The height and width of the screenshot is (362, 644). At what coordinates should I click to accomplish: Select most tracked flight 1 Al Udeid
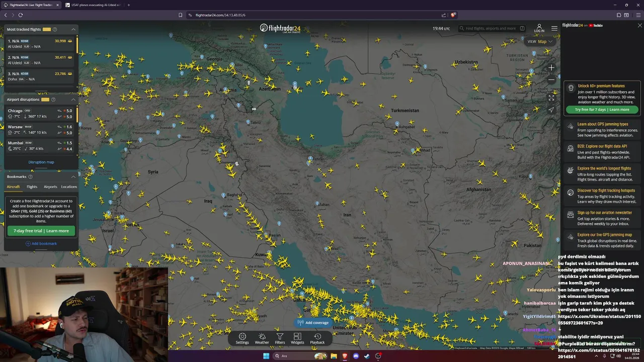(40, 44)
